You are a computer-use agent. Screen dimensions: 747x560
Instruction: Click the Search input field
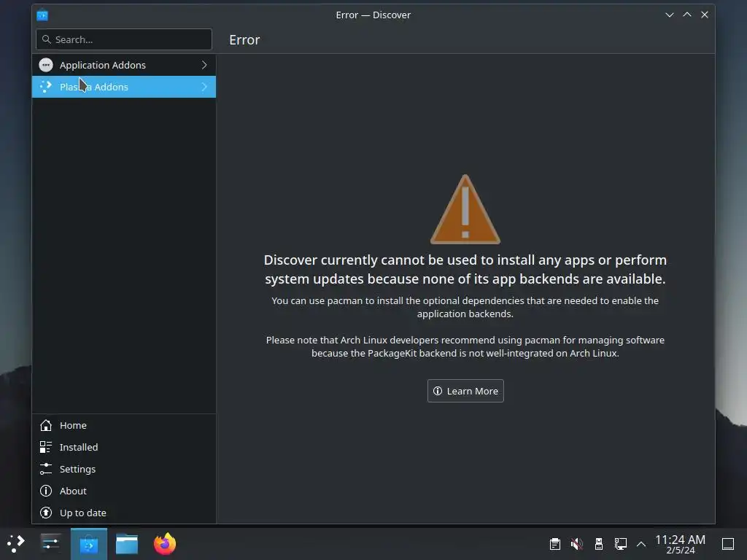pyautogui.click(x=124, y=39)
